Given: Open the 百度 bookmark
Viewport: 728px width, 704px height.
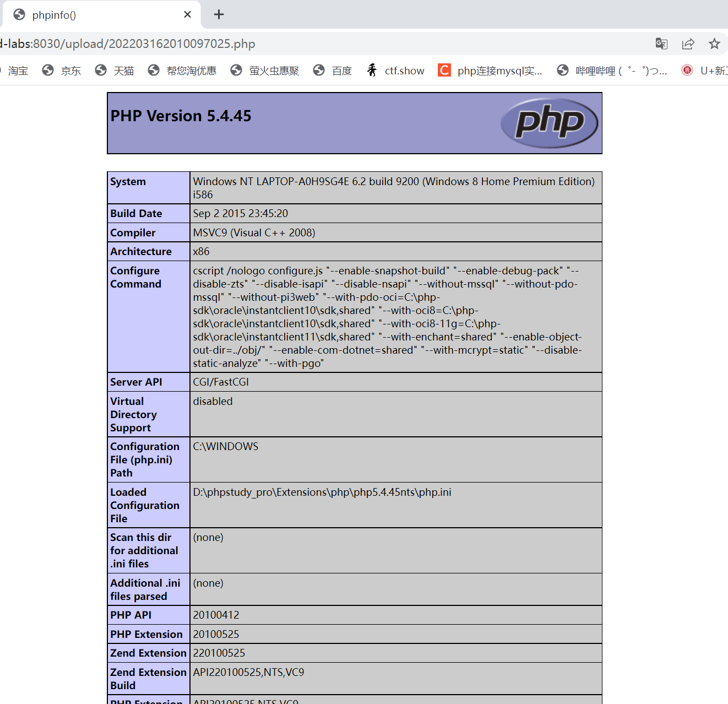Looking at the screenshot, I should point(333,71).
